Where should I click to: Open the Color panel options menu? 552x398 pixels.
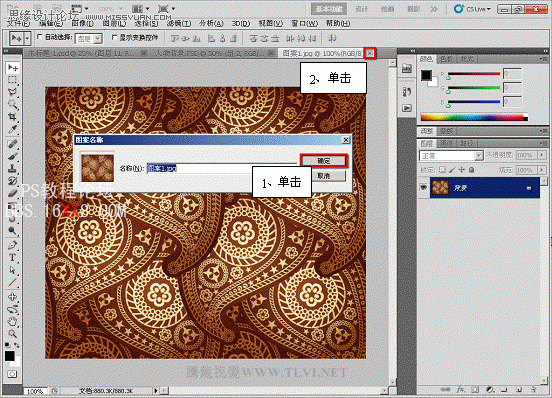[544, 59]
